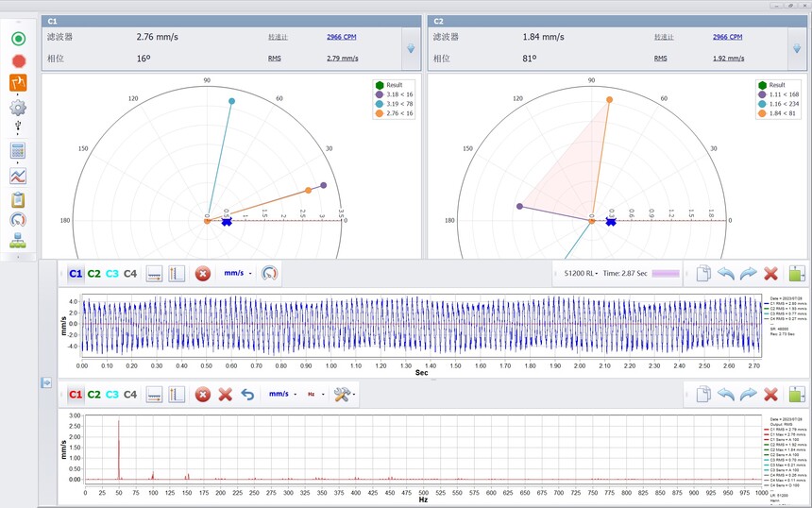
Task: Click the green start measurement icon
Action: click(x=18, y=39)
